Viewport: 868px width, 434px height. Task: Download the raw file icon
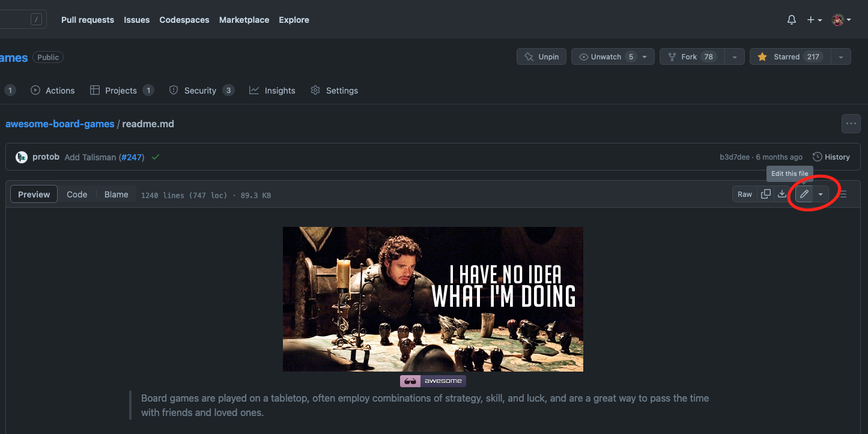click(x=782, y=194)
